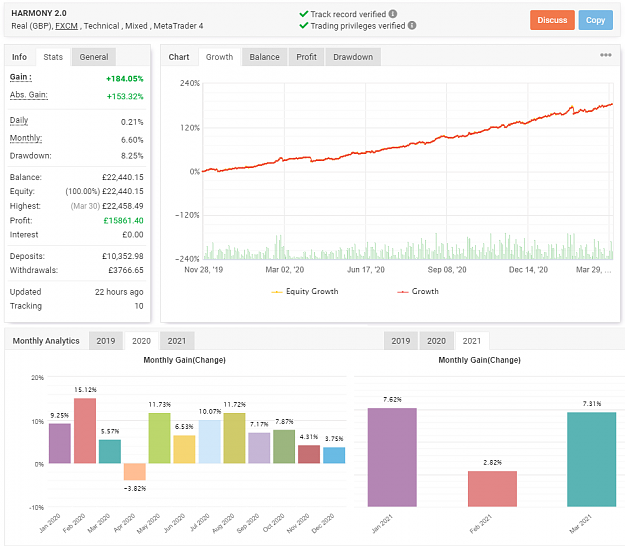This screenshot has width=625, height=546.
Task: Click the Feb 2020 15.12% bar
Action: click(x=85, y=430)
